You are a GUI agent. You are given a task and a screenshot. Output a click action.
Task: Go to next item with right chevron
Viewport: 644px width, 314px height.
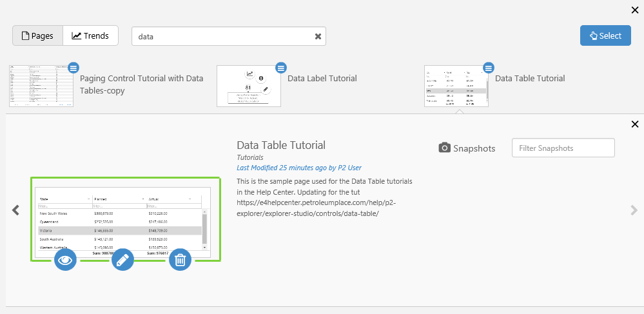[634, 210]
